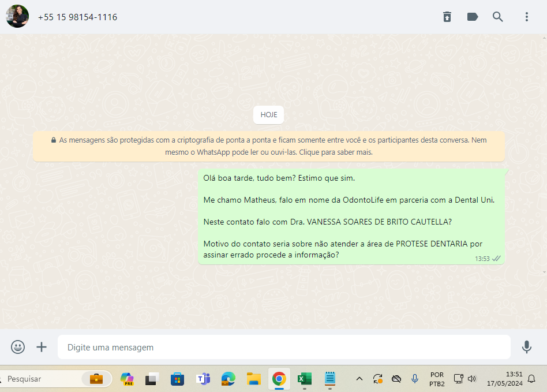Open the volume speaker control
The height and width of the screenshot is (392, 547).
(x=472, y=379)
